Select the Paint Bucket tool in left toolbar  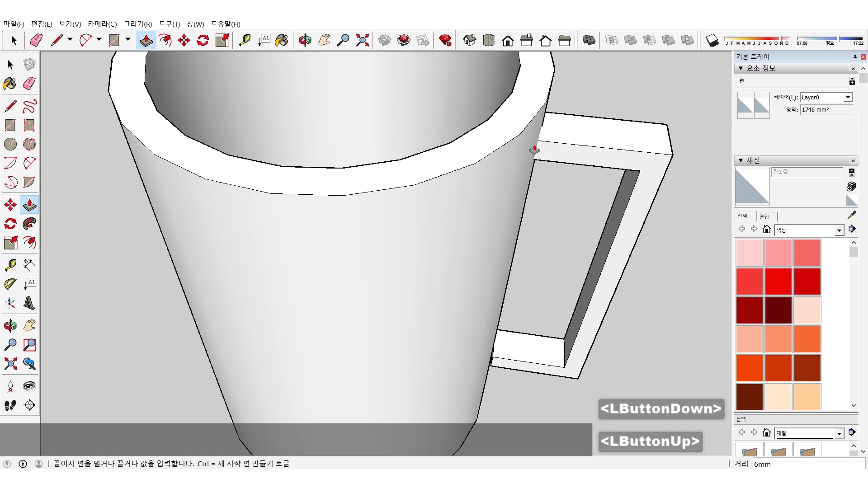[10, 84]
